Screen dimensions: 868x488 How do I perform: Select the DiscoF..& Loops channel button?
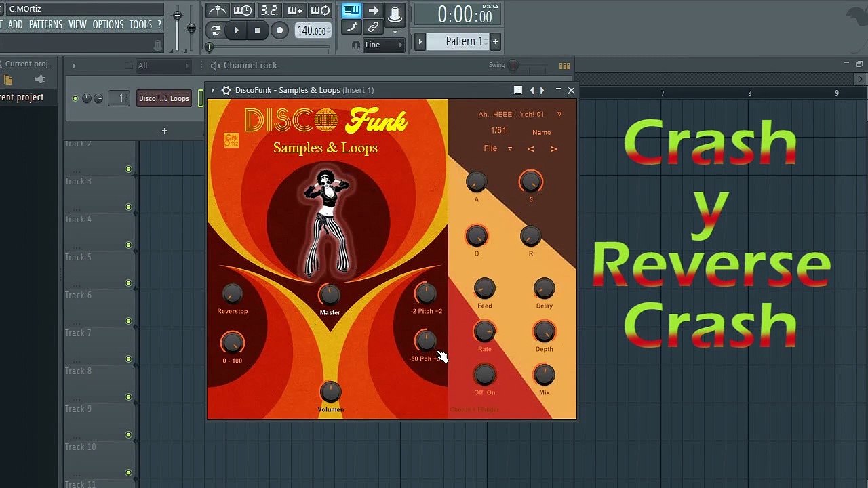point(164,98)
